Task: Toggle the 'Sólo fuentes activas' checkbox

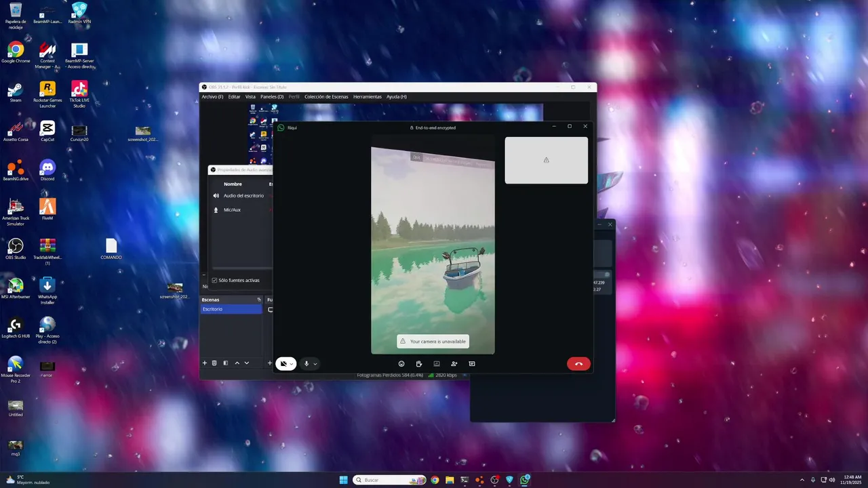Action: coord(214,280)
